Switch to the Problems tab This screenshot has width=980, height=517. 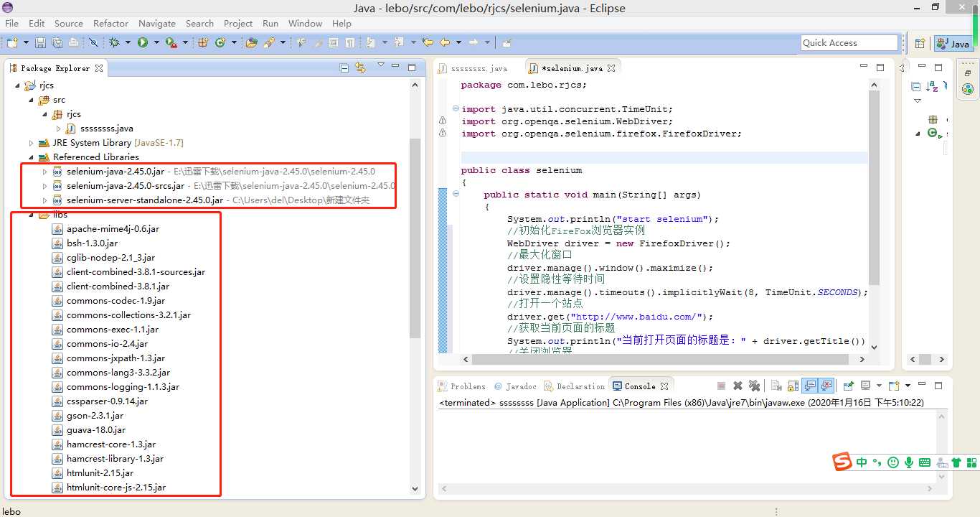[462, 386]
